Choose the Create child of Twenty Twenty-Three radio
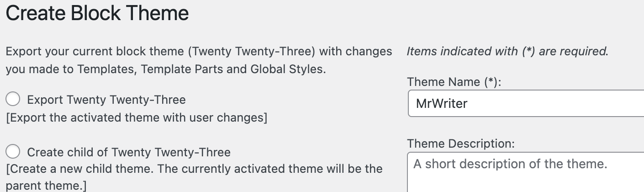 tap(13, 151)
